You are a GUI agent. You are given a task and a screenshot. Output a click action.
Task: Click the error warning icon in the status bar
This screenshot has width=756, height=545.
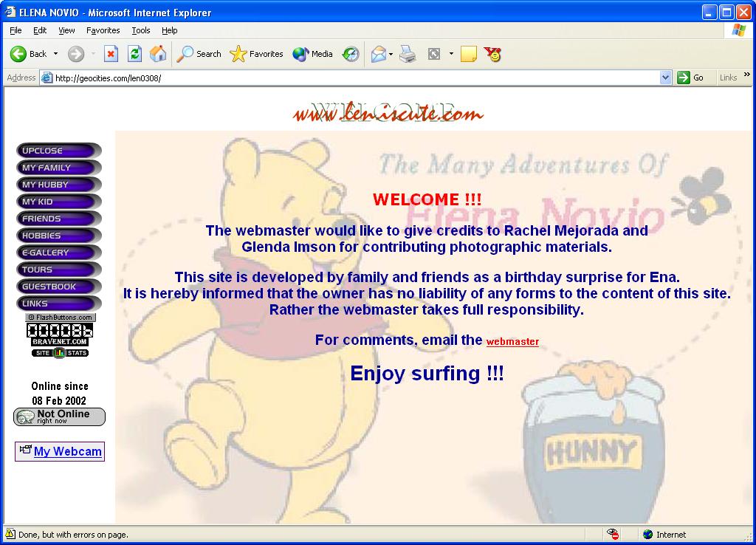click(10, 534)
